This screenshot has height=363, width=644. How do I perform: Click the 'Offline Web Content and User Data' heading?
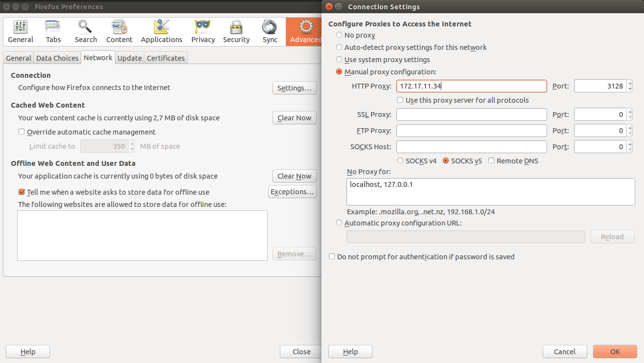click(x=73, y=163)
